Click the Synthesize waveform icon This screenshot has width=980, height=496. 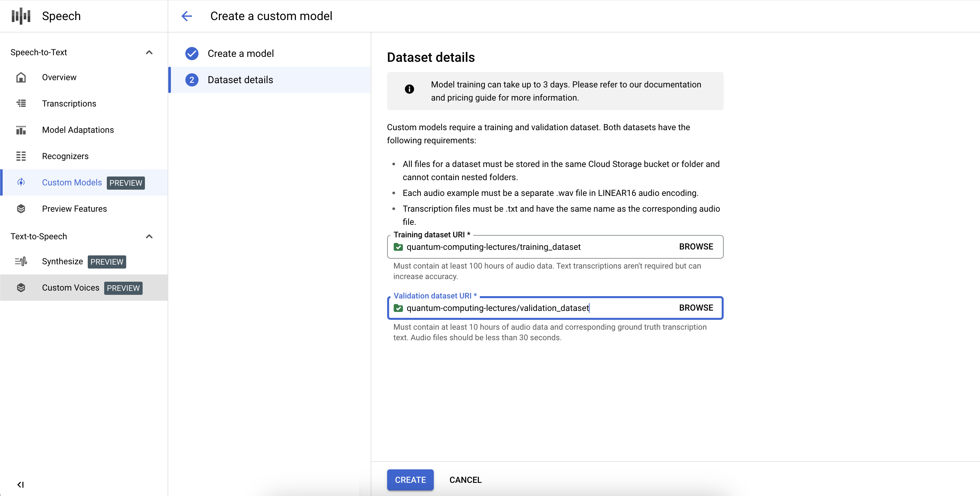(x=21, y=261)
